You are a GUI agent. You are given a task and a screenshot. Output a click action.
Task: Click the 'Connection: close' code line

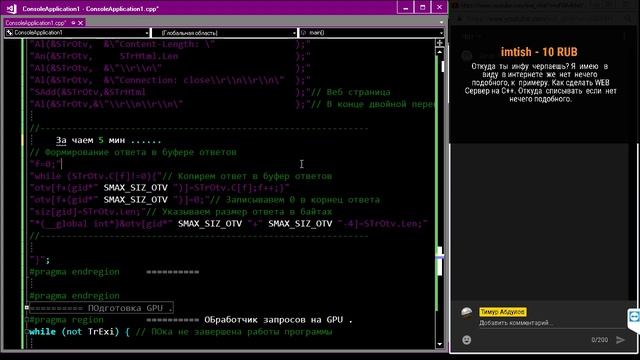point(170,80)
